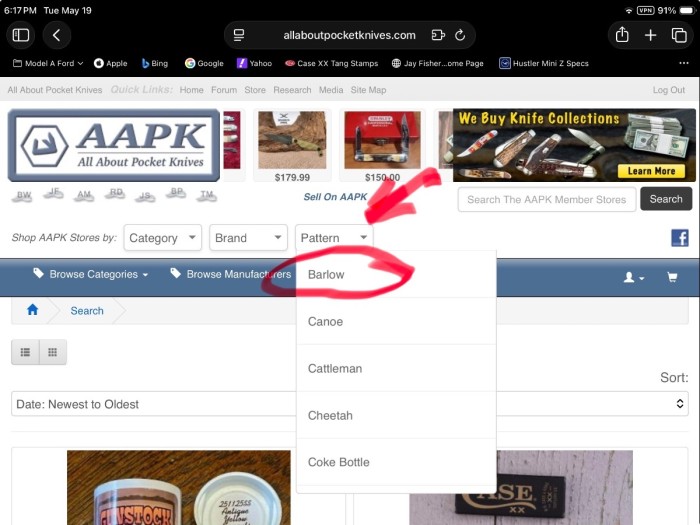
Task: Open the Safari sidebar panel
Action: tap(21, 35)
